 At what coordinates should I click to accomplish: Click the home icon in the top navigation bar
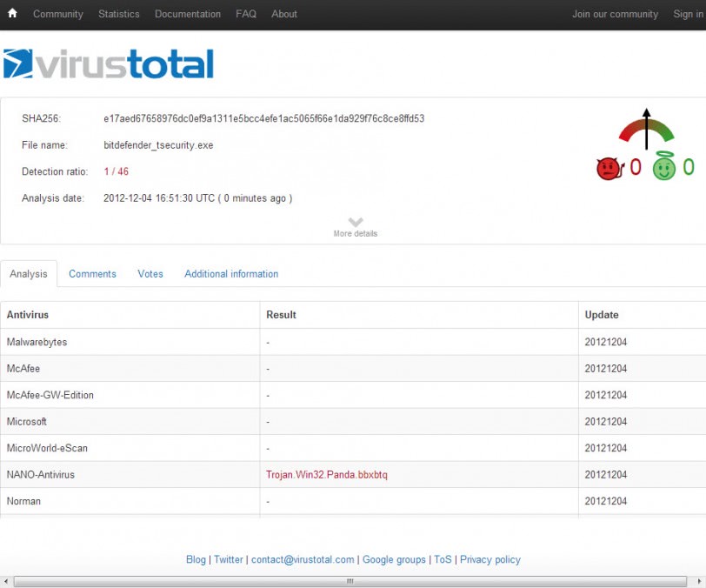[x=10, y=14]
